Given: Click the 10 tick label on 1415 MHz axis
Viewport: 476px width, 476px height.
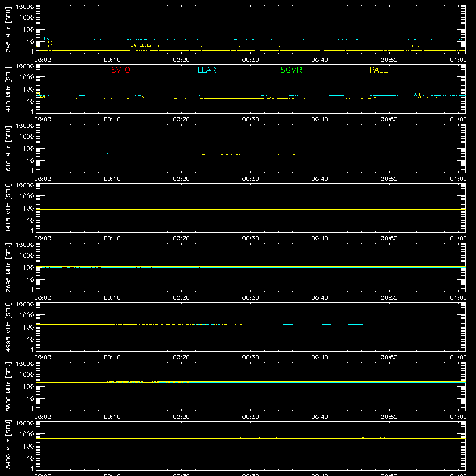Looking at the screenshot, I should pyautogui.click(x=30, y=220).
